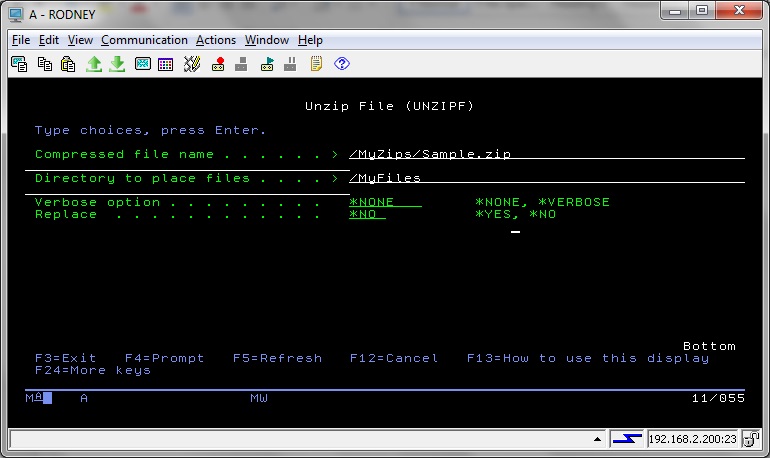Select the Verbose option *NONE field

pos(385,202)
